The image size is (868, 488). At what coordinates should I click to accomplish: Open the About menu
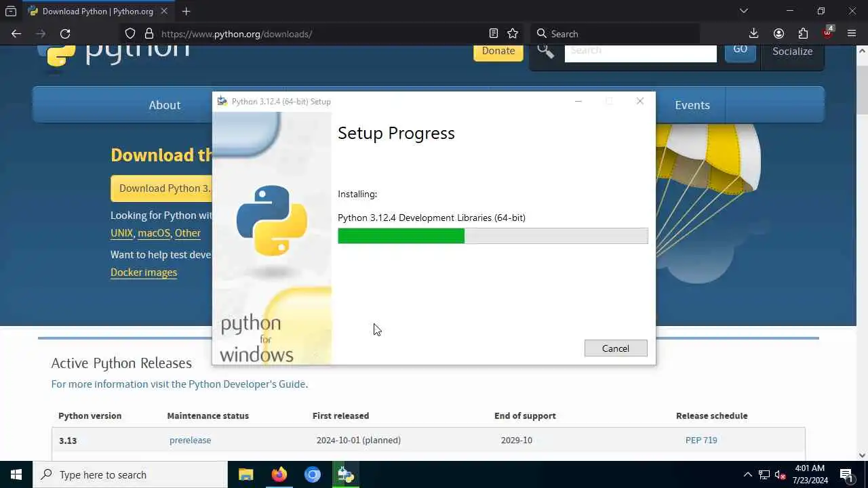point(165,105)
